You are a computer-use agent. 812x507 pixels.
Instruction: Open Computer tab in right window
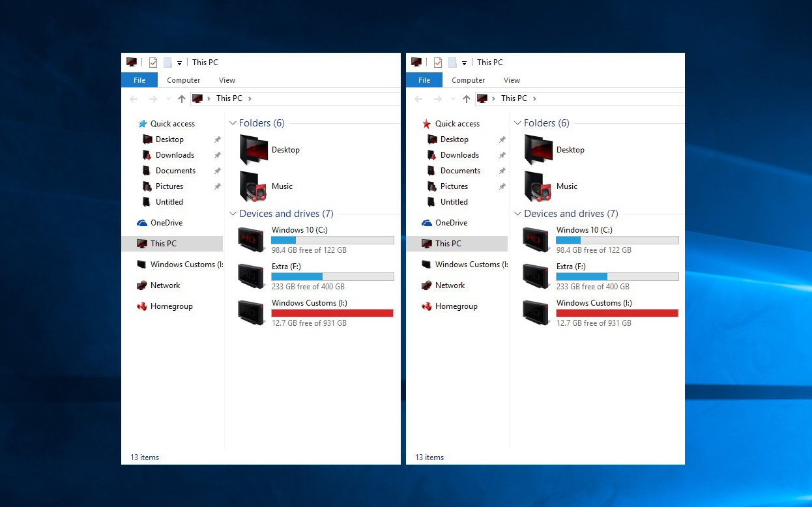point(469,80)
